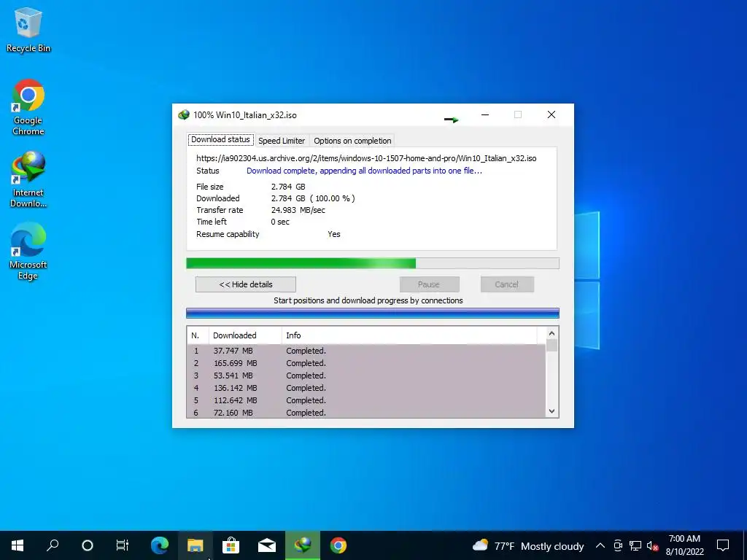The height and width of the screenshot is (560, 747).
Task: Click the Time left value 0 sec
Action: 280,222
